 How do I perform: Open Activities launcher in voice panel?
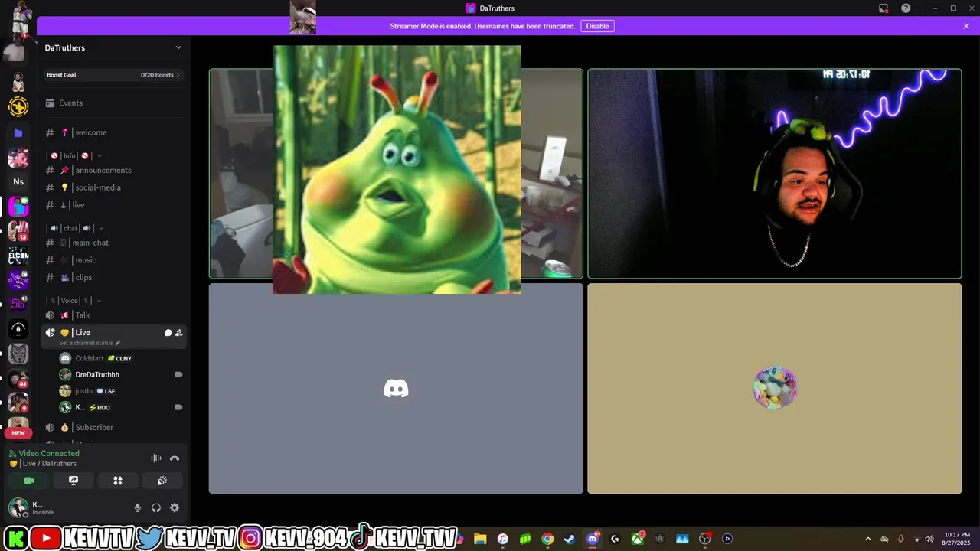pos(118,481)
